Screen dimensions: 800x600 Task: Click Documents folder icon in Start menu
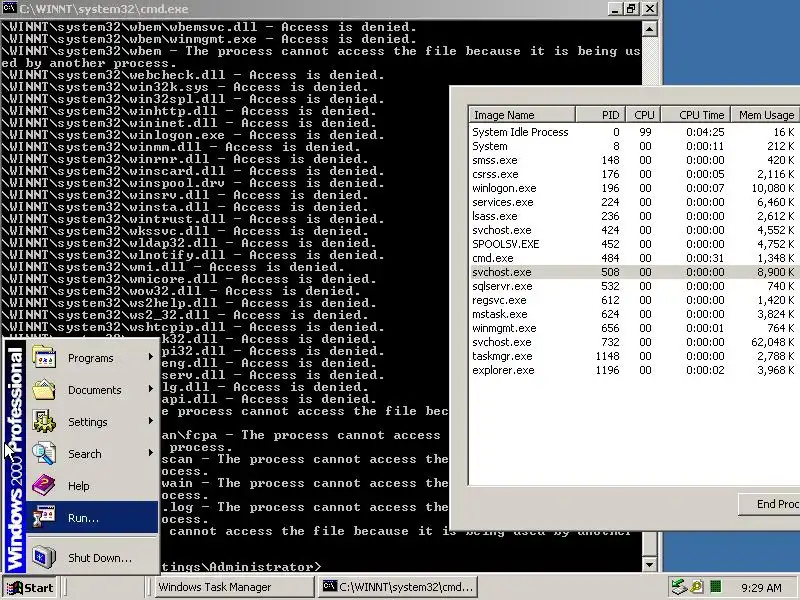point(44,389)
